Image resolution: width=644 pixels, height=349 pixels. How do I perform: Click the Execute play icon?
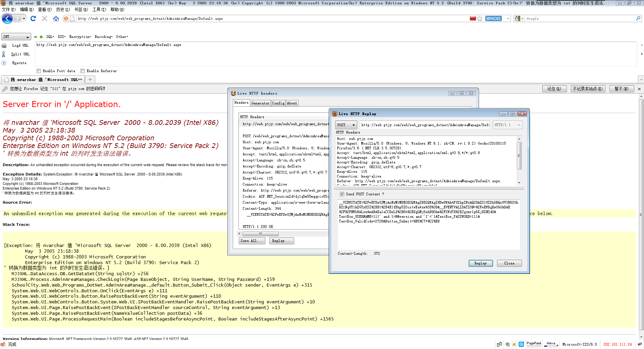click(4, 63)
